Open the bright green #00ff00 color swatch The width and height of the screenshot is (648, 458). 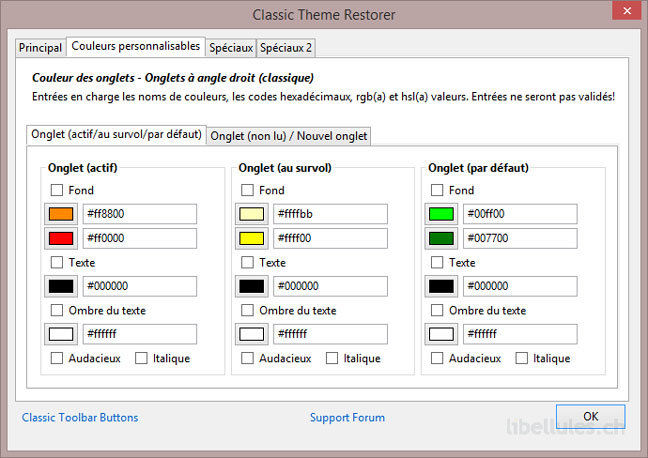(x=441, y=214)
